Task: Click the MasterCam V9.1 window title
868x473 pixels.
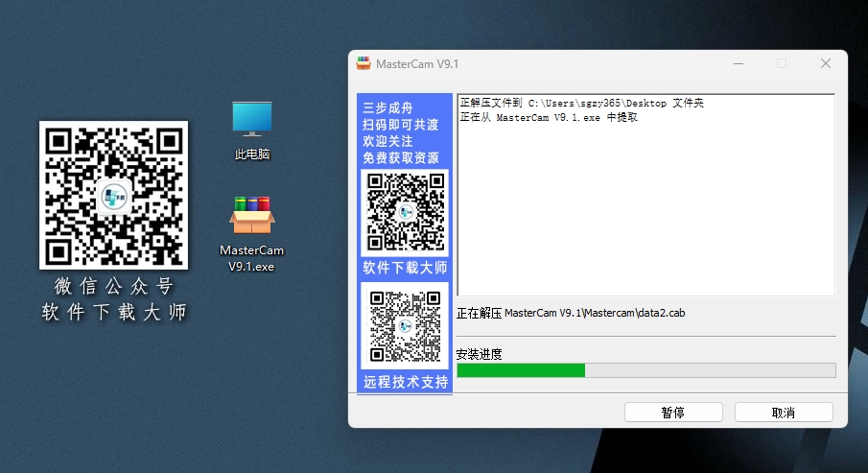Action: click(417, 64)
